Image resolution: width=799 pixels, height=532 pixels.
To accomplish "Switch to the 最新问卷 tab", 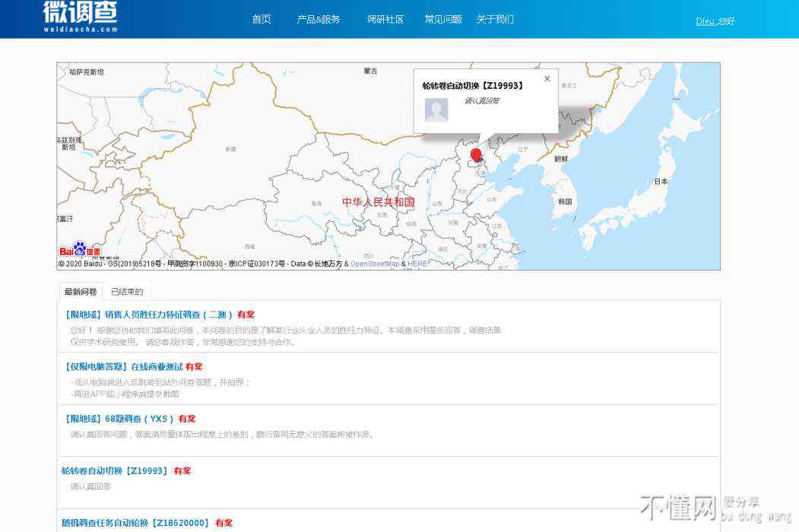I will [81, 292].
